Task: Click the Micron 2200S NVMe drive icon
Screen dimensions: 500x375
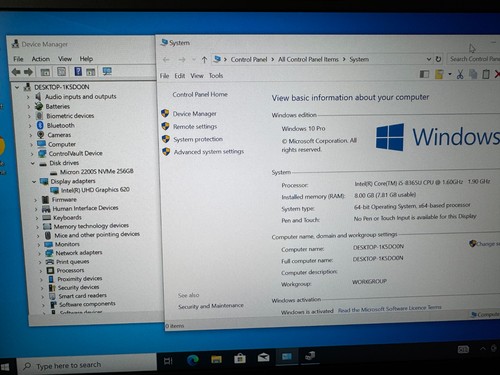Action: 53,172
